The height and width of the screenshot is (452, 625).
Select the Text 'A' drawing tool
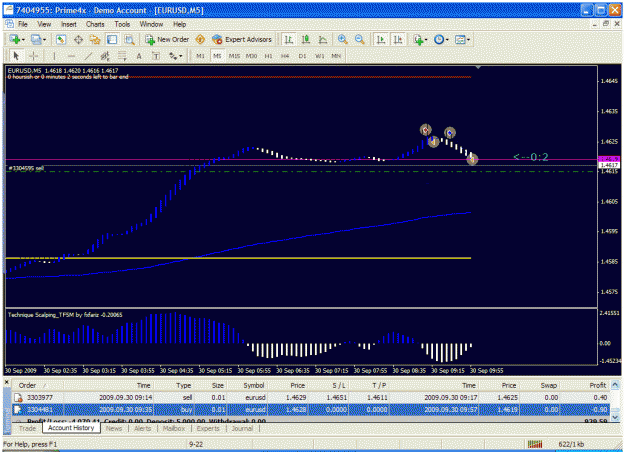pos(139,56)
